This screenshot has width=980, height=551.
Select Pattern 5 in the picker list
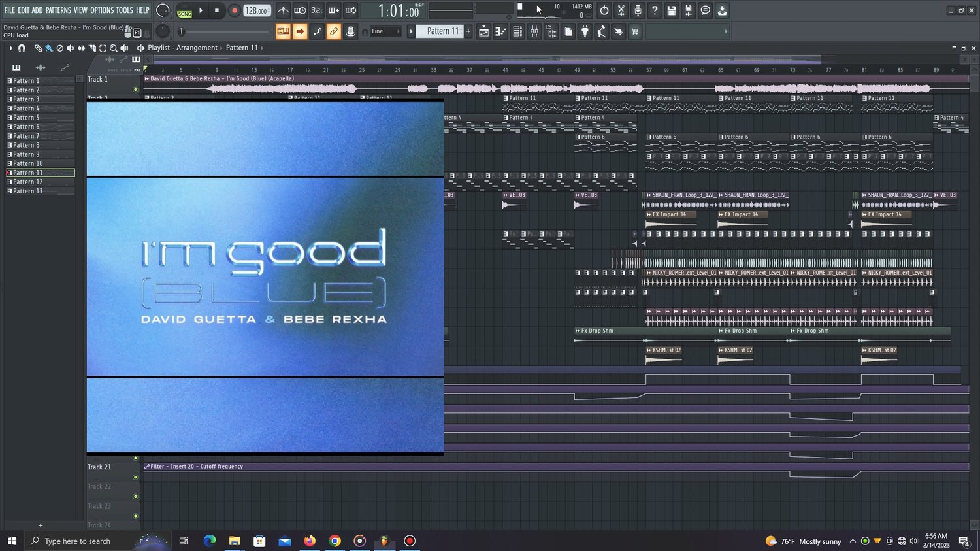[x=40, y=118]
